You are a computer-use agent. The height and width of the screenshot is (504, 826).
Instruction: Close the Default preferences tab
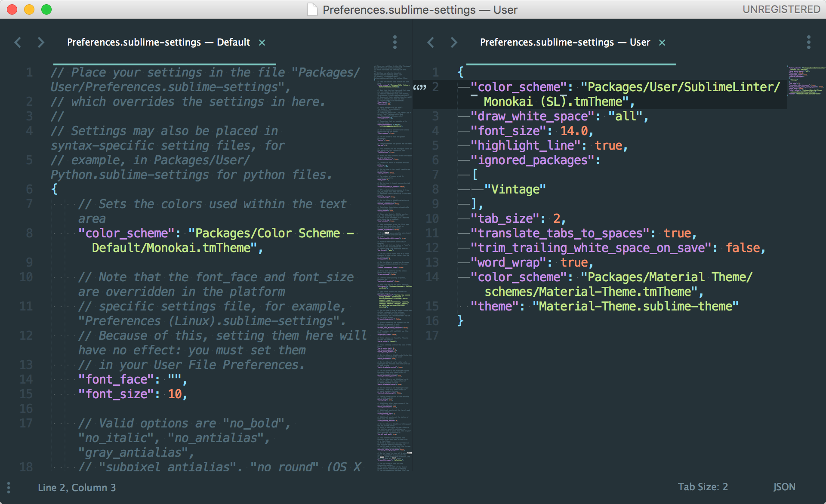click(262, 43)
